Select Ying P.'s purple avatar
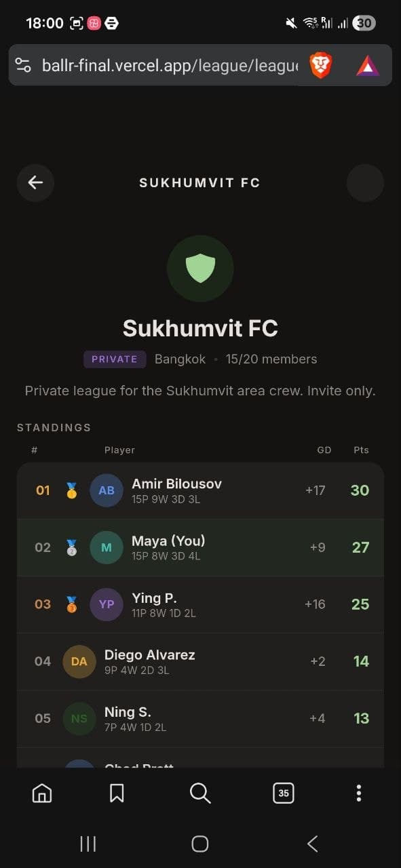Image resolution: width=401 pixels, height=868 pixels. tap(106, 604)
